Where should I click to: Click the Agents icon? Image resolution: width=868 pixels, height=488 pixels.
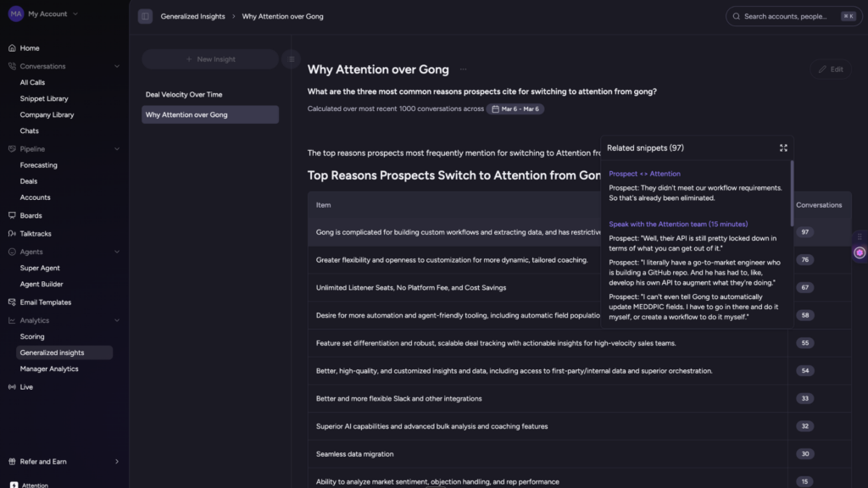pos(12,252)
